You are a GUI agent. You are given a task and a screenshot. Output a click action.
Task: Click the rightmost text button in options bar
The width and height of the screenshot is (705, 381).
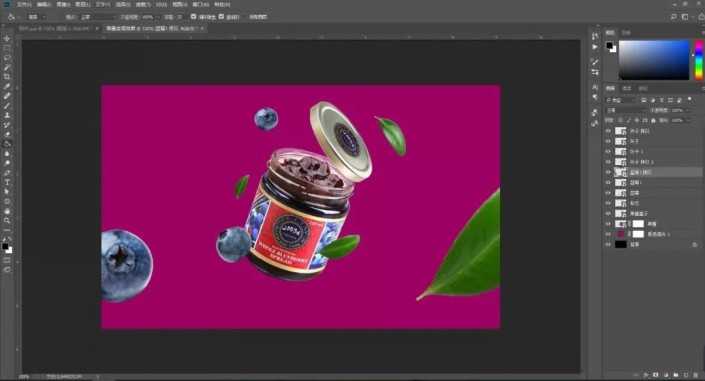[x=258, y=17]
